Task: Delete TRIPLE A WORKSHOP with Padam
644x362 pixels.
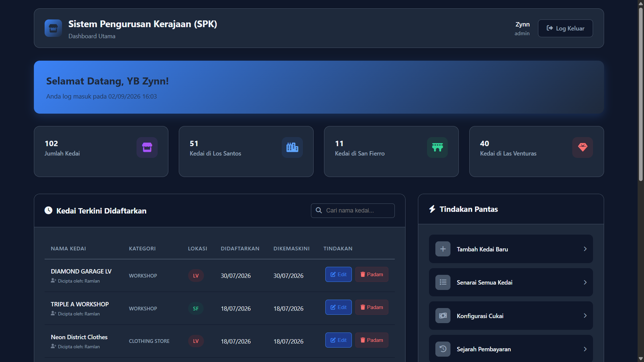Action: 372,307
